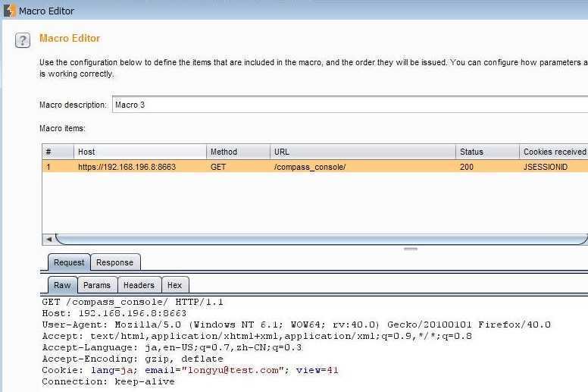Click the Accept-Language header line
This screenshot has height=392, width=588.
(x=172, y=347)
